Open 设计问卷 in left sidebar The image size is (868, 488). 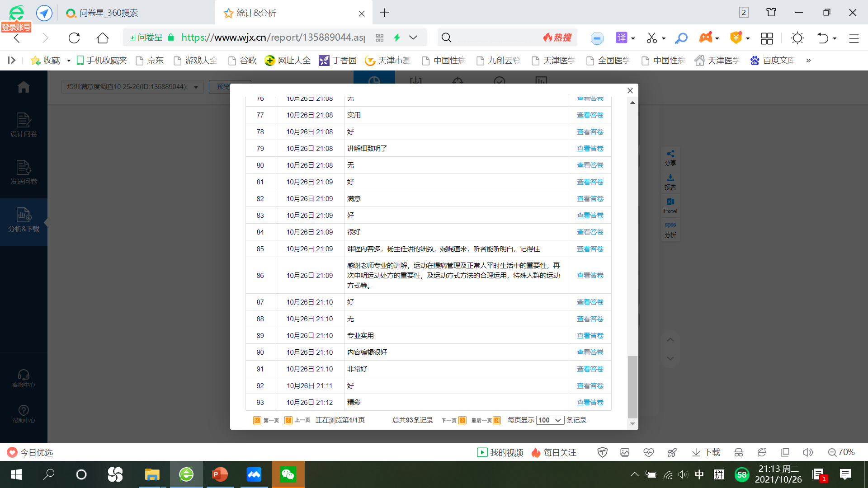24,125
